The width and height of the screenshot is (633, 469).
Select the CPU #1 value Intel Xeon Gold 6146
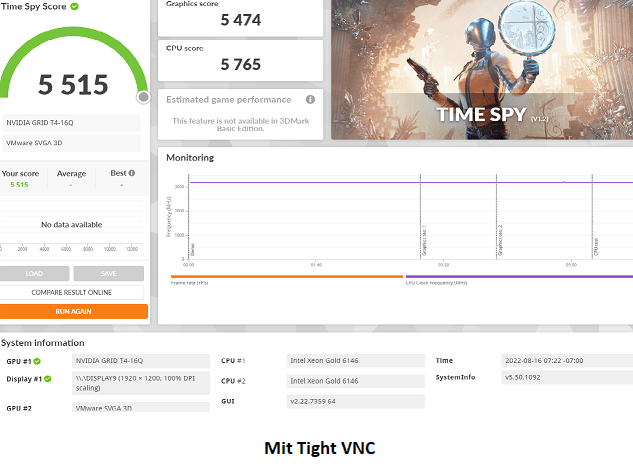(x=356, y=361)
